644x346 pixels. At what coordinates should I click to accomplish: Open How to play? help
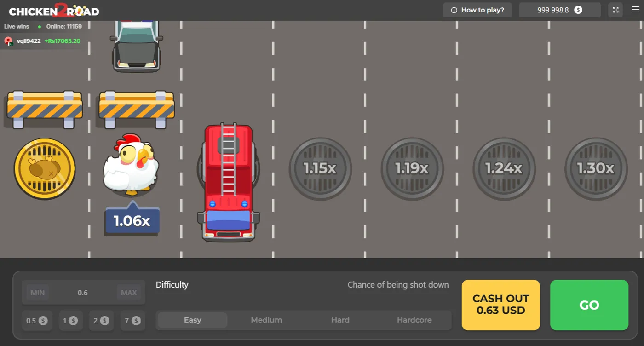pos(477,10)
